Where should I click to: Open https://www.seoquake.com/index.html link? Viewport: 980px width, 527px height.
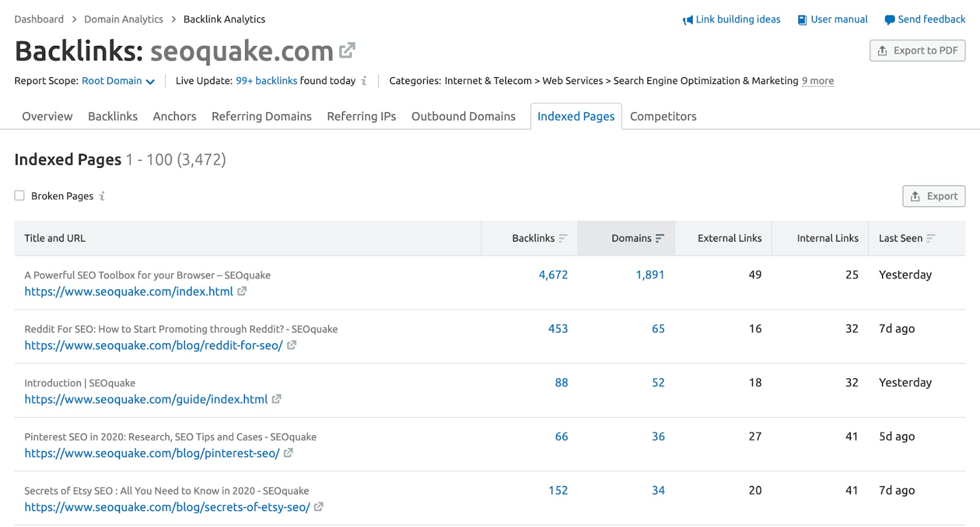coord(129,292)
